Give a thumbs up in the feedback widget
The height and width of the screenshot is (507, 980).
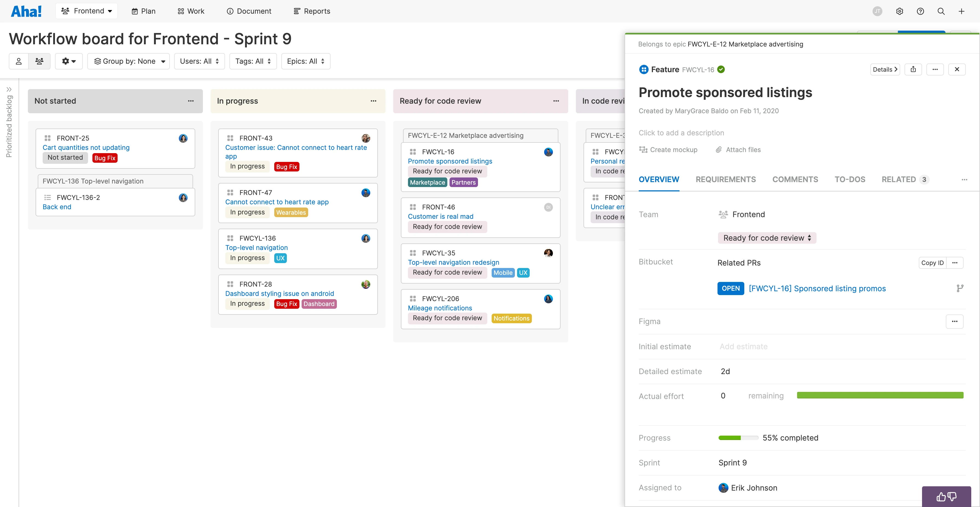(x=941, y=496)
